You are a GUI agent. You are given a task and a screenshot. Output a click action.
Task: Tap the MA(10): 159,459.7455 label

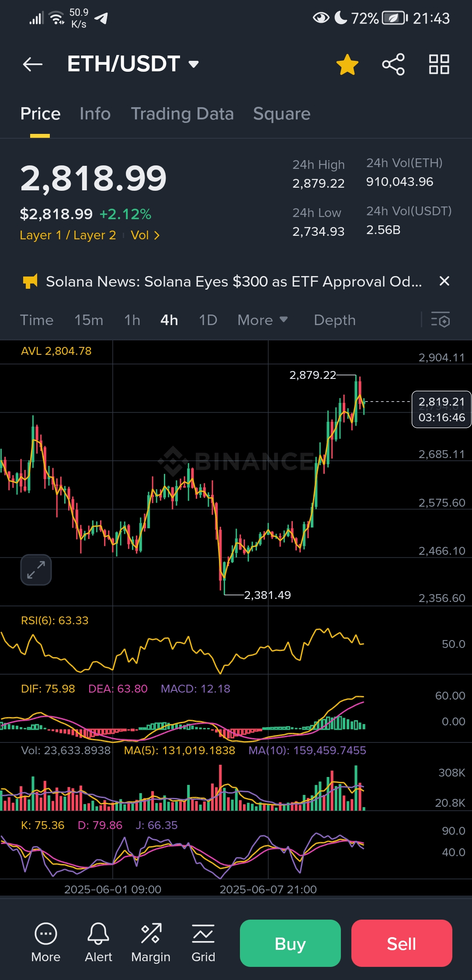307,750
